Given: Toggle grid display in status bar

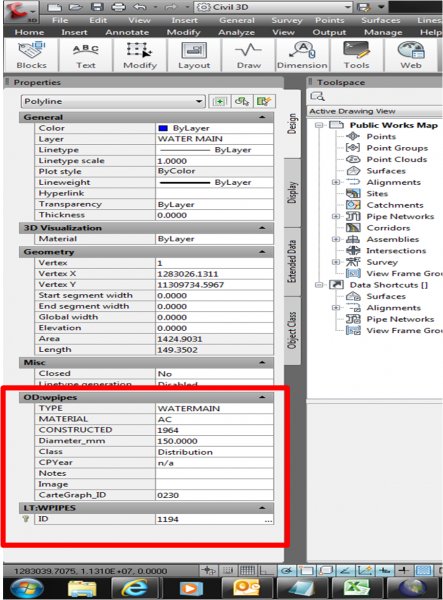Looking at the screenshot, I should 248,571.
